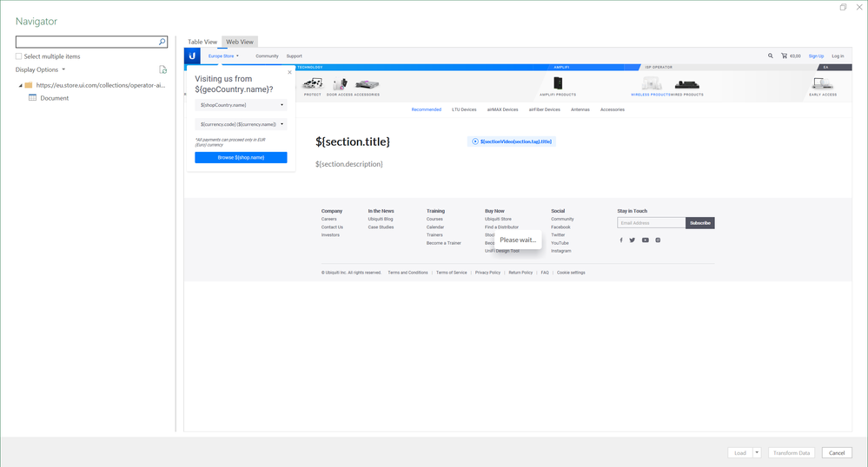
Task: Open the Load button dropdown arrow
Action: [x=757, y=452]
